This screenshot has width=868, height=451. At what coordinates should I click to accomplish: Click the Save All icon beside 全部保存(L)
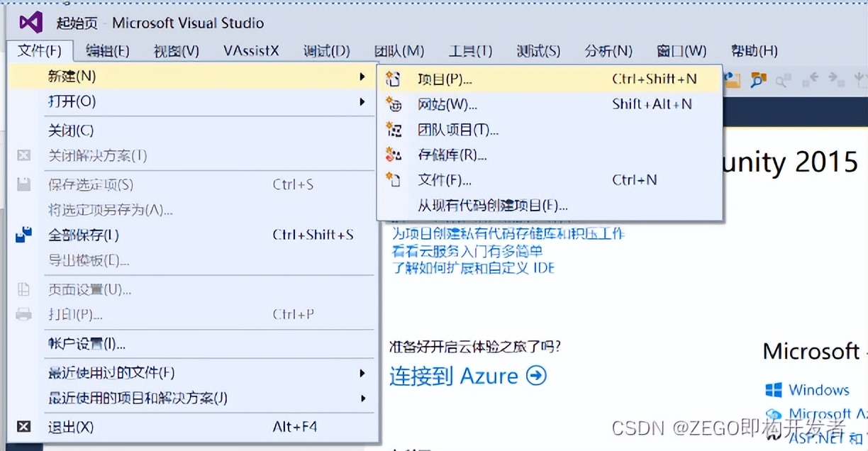pyautogui.click(x=24, y=235)
